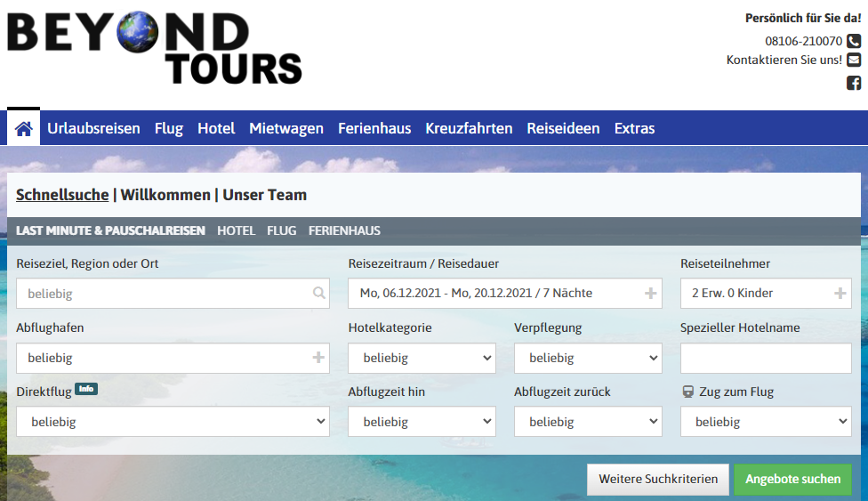This screenshot has width=868, height=501.
Task: Click the phone icon next to 08106-210070
Action: pos(854,41)
